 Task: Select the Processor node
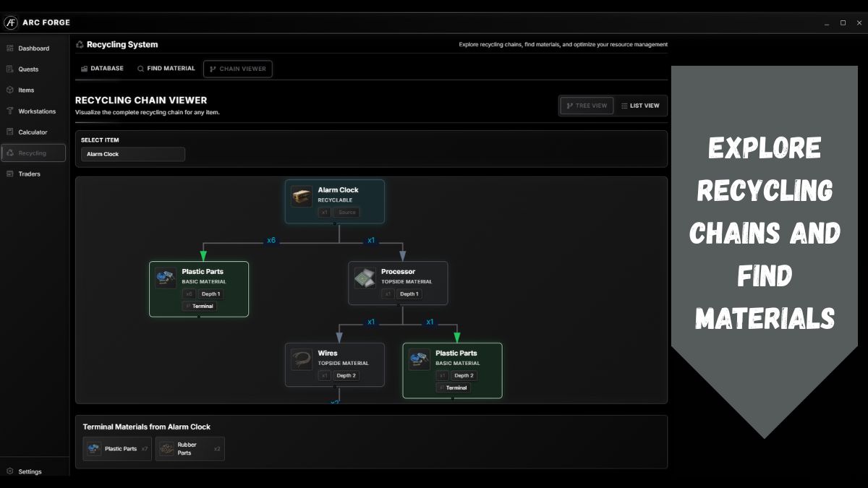[398, 283]
